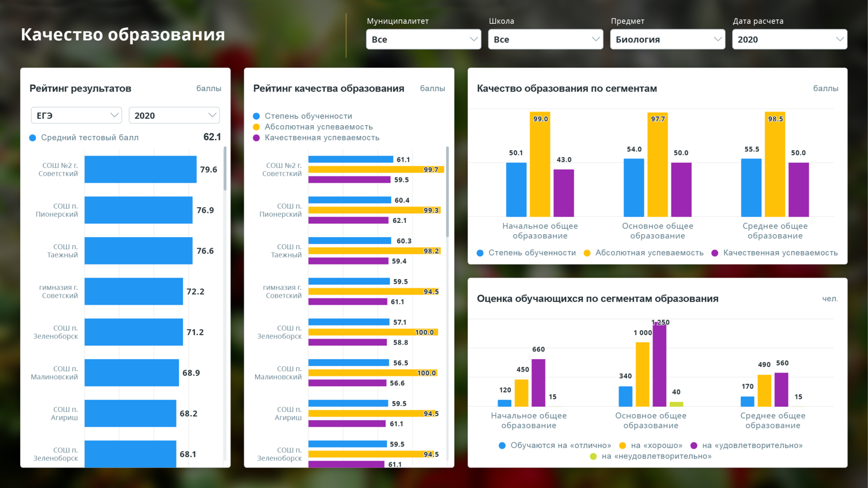Toggle на «хорошо» legend item
The width and height of the screenshot is (868, 488).
tap(651, 445)
